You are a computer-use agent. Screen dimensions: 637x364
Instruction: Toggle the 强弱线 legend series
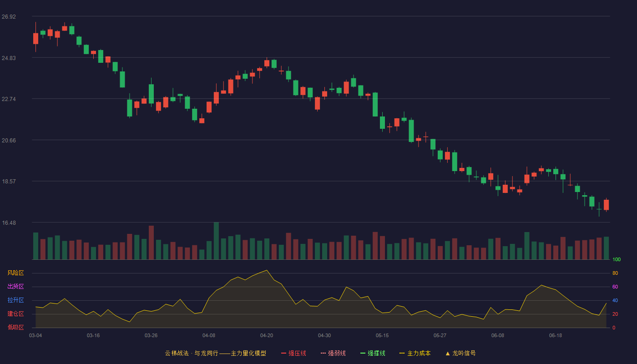pos(333,353)
